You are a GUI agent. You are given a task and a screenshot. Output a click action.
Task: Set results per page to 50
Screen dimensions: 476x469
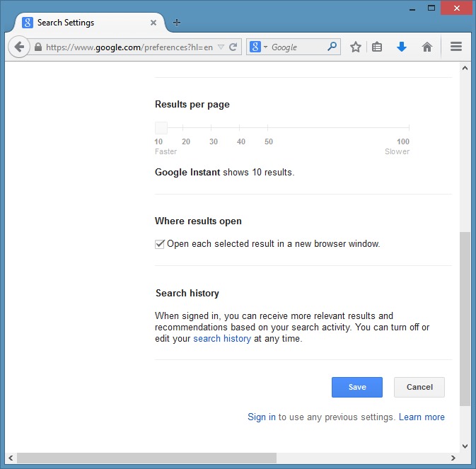coord(267,128)
